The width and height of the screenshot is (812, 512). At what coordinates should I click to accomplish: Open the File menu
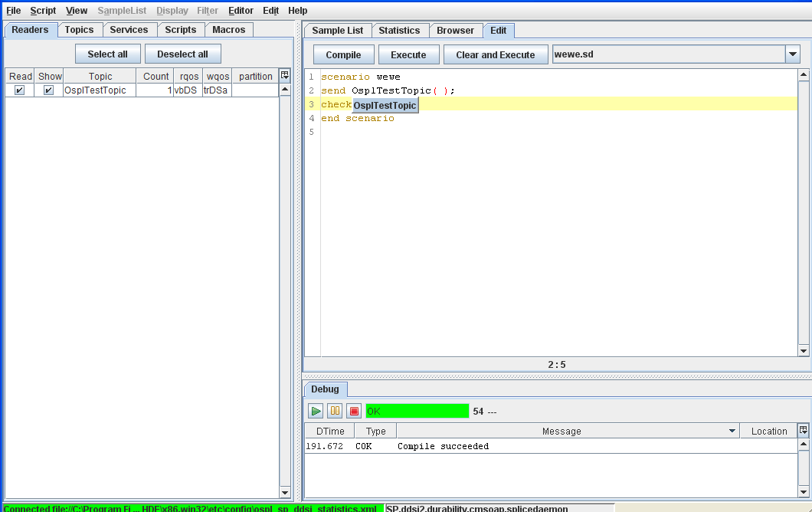[x=14, y=11]
